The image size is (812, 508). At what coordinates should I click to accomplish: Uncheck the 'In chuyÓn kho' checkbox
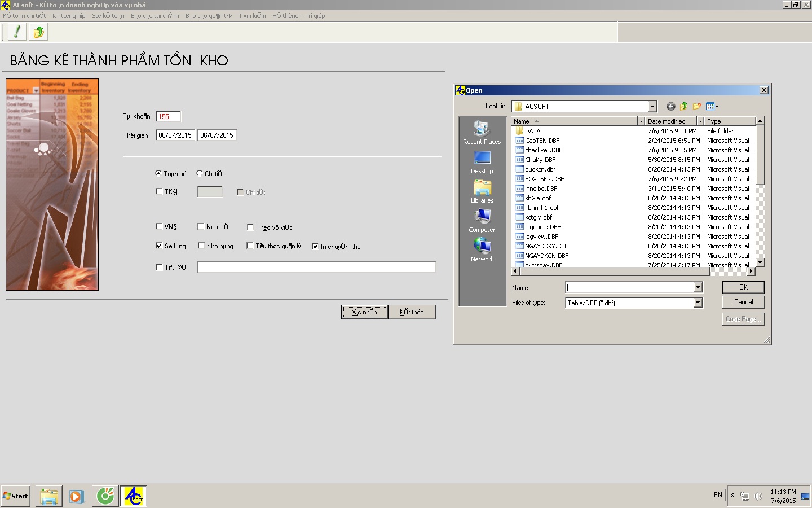coord(315,246)
